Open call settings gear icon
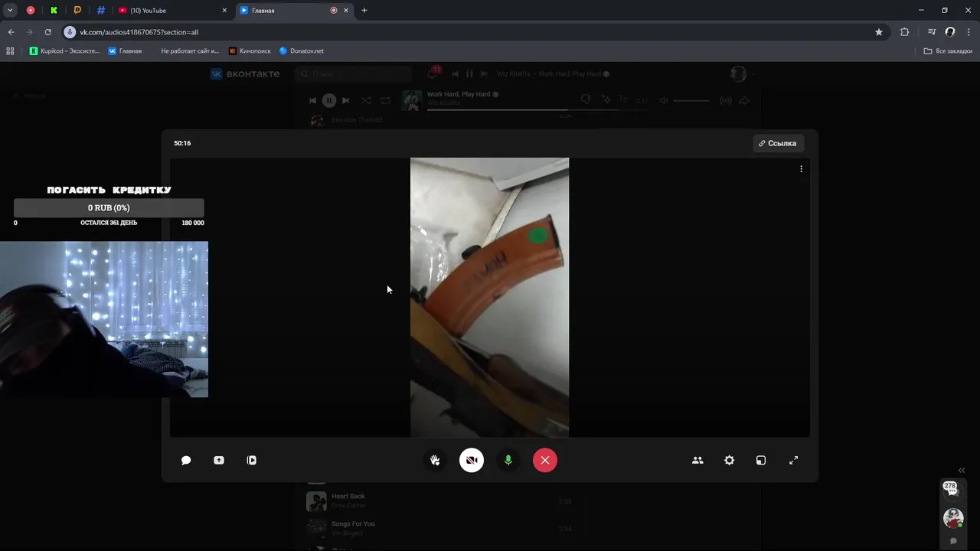The height and width of the screenshot is (551, 980). point(730,460)
